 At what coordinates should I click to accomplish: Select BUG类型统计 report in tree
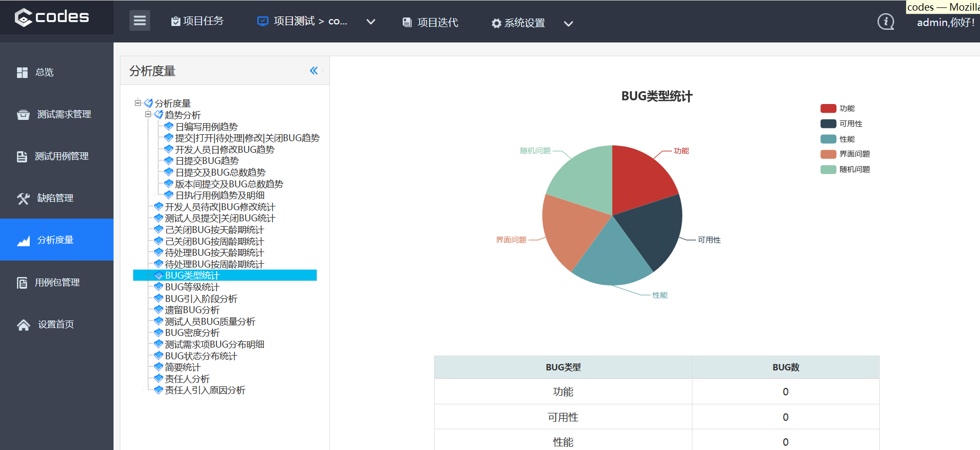(x=192, y=275)
